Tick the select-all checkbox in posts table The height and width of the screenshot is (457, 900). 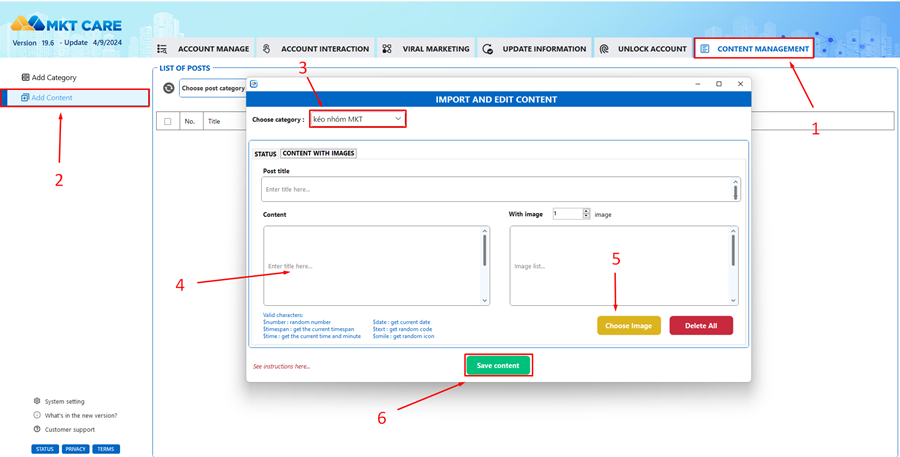[168, 121]
